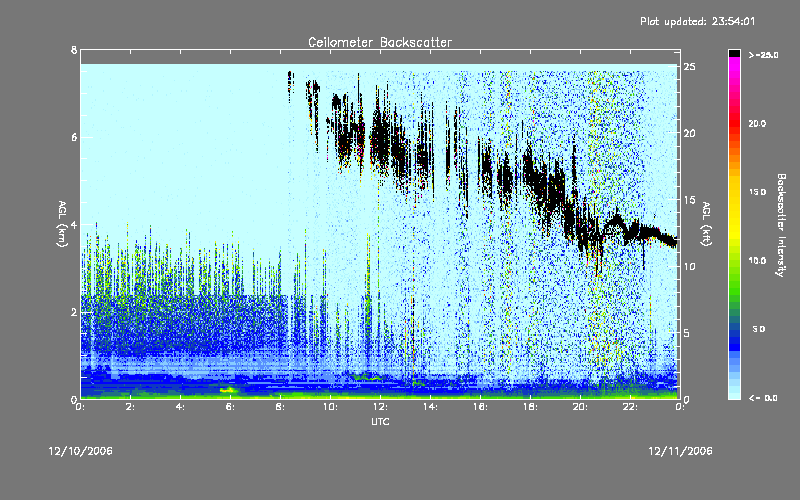This screenshot has height=500, width=800.
Task: Click the '2:' hour tick on time axis
Action: click(130, 407)
